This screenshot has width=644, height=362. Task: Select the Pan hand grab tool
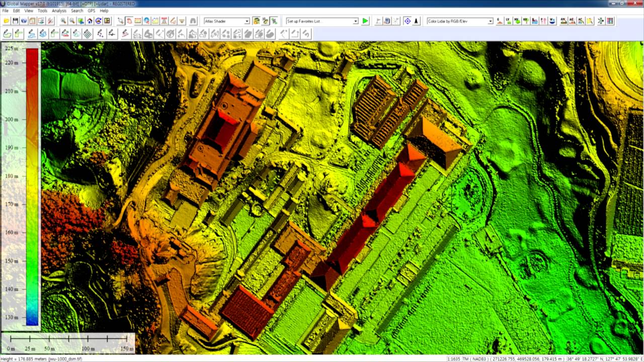(x=129, y=21)
